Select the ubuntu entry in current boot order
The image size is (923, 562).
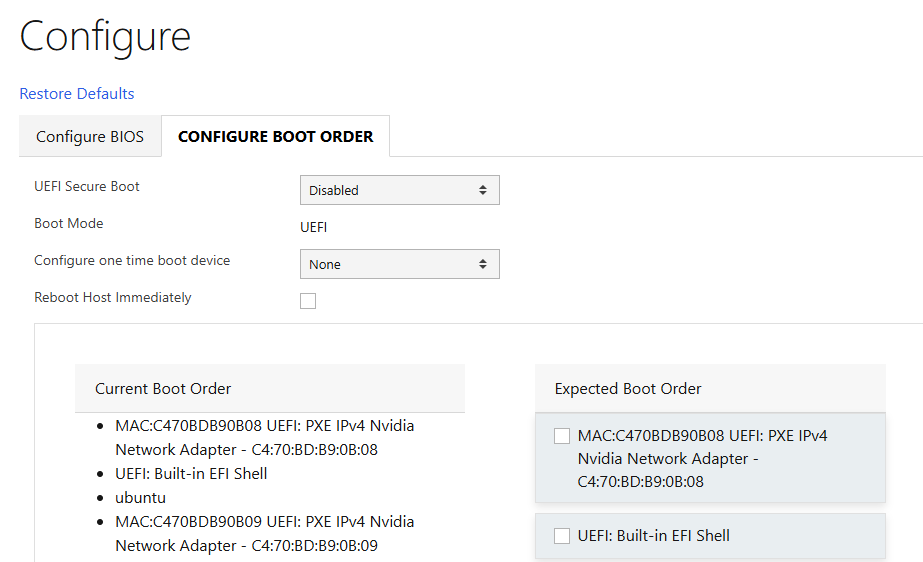point(140,497)
